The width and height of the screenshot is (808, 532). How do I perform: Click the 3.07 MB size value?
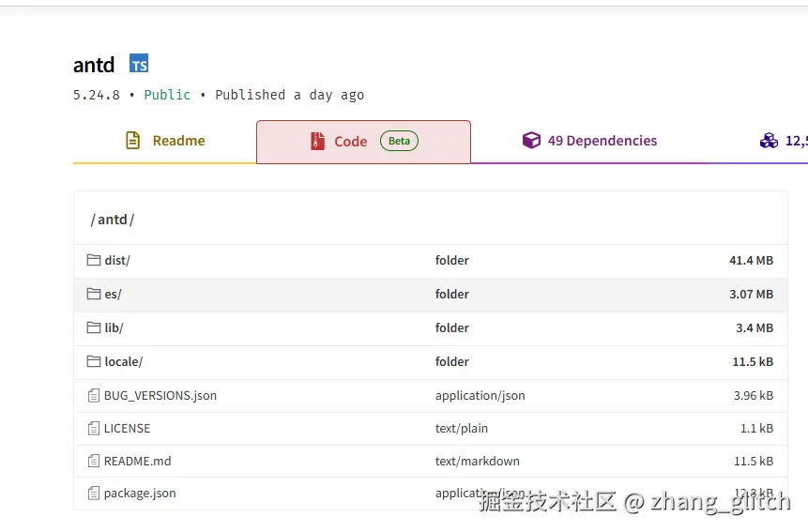(752, 295)
